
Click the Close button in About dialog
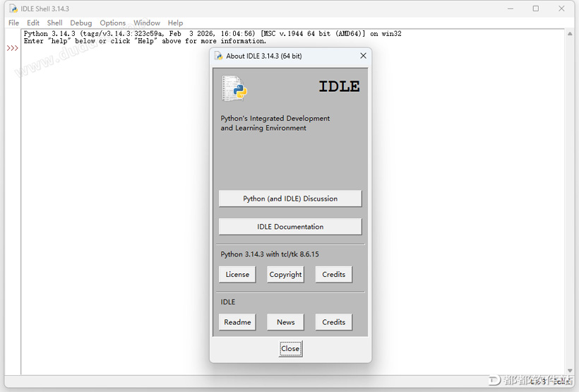pyautogui.click(x=290, y=349)
